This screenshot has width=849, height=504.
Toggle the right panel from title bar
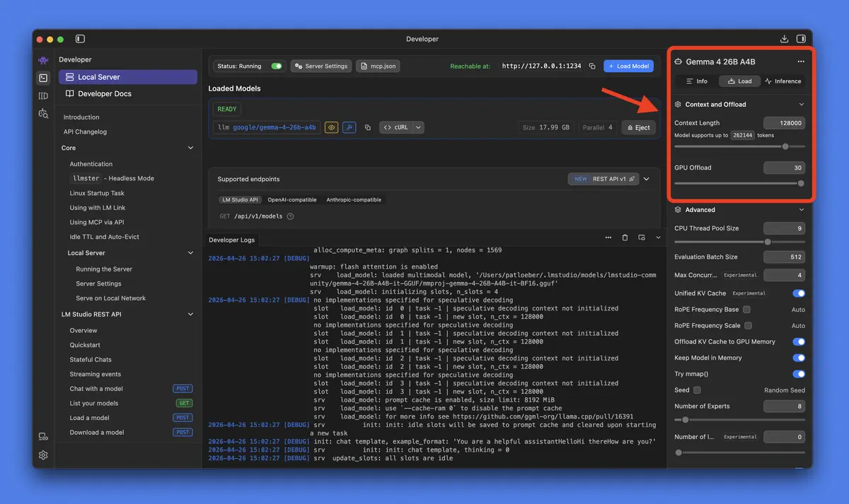801,39
